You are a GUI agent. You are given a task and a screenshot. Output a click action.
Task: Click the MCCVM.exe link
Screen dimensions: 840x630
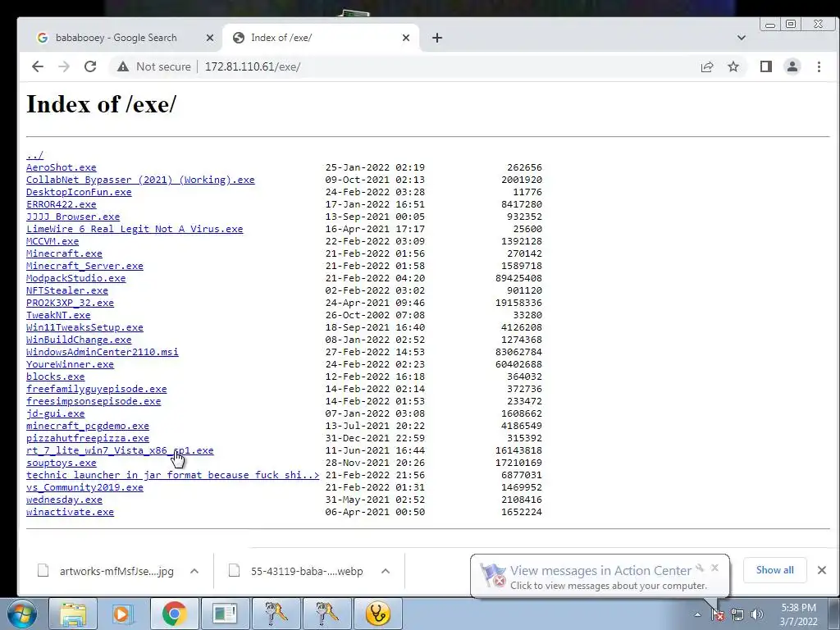52,242
